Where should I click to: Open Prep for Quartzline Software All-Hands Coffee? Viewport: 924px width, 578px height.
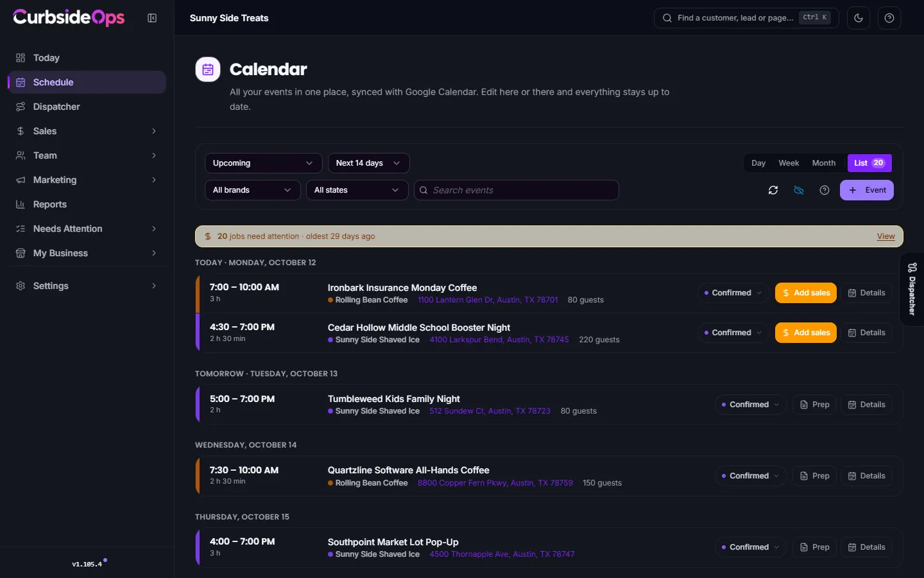click(814, 476)
